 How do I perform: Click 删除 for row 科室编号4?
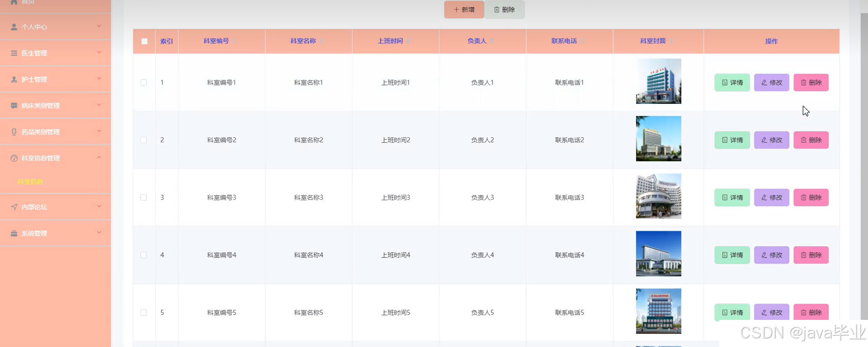pyautogui.click(x=811, y=255)
